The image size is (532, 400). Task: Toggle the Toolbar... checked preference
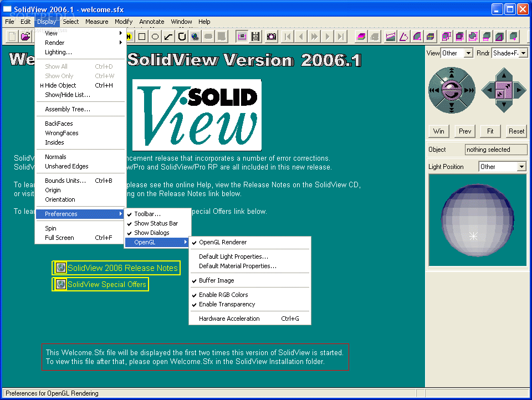(x=158, y=214)
